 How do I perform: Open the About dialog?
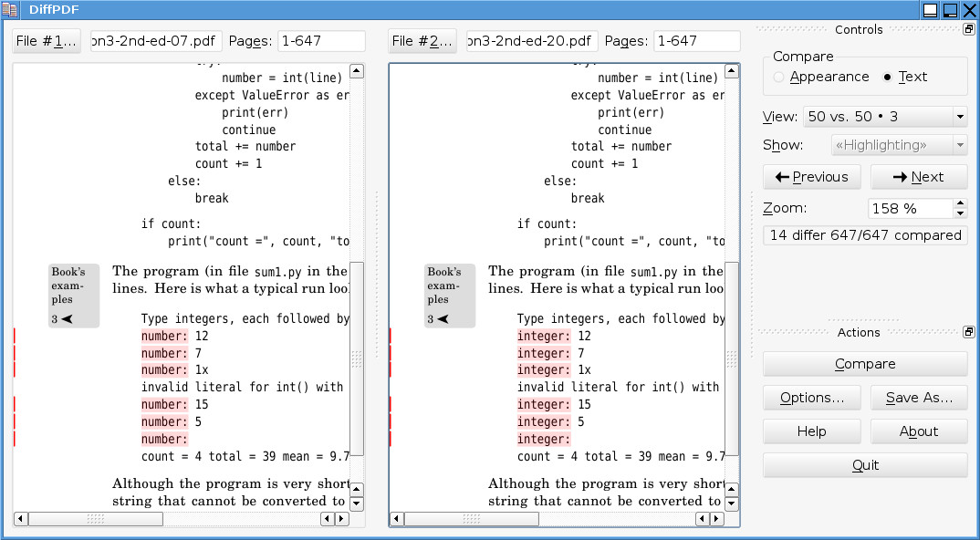(x=919, y=431)
